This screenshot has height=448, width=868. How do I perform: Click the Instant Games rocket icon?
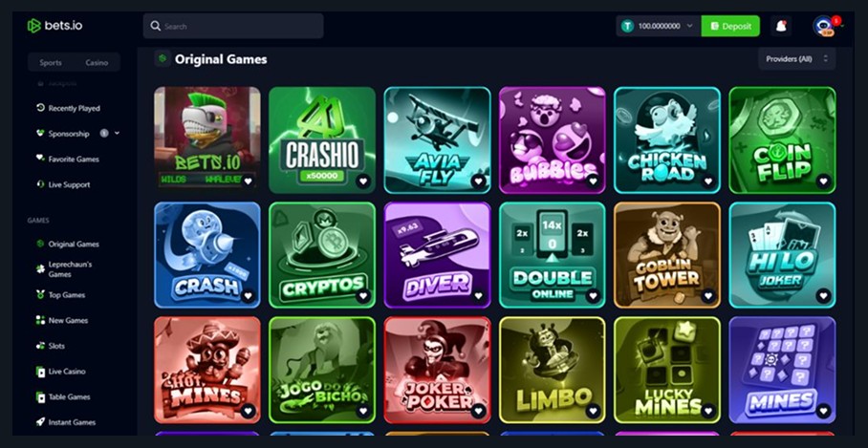[x=40, y=422]
